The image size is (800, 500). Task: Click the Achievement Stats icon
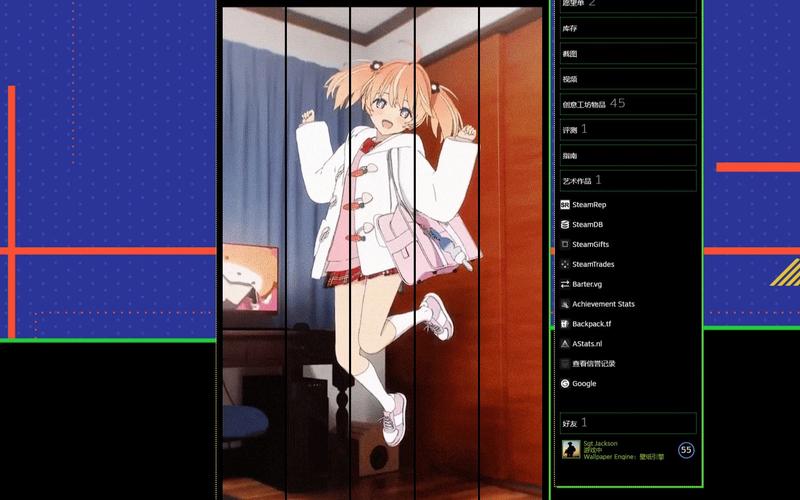[x=565, y=304]
